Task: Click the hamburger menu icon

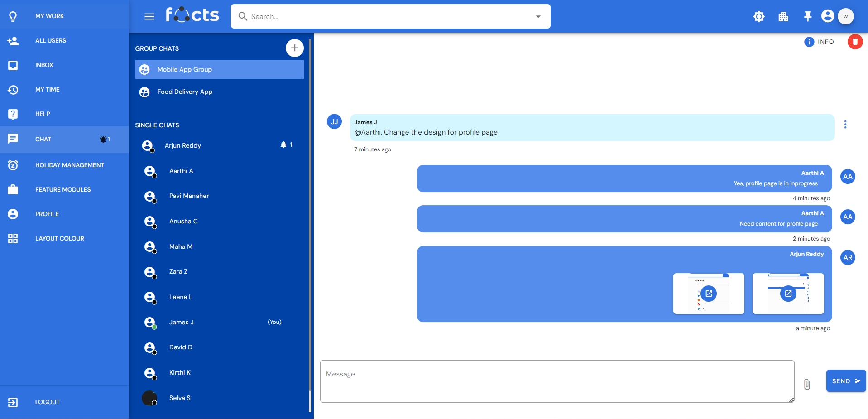Action: [149, 17]
